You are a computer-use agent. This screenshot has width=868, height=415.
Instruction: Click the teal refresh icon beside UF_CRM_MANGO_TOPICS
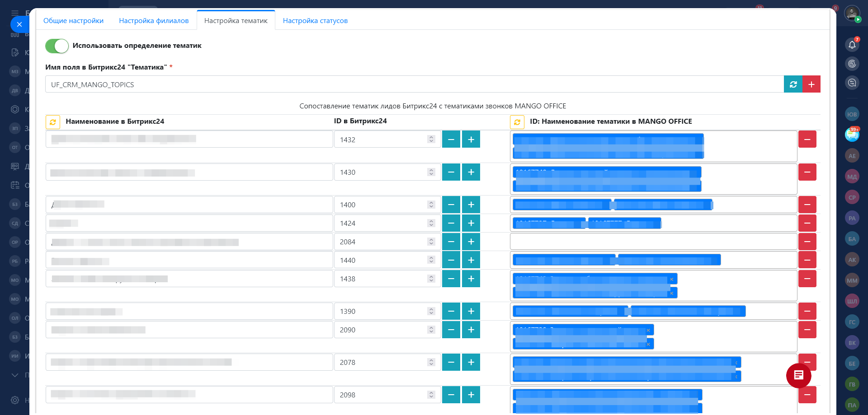coord(793,84)
